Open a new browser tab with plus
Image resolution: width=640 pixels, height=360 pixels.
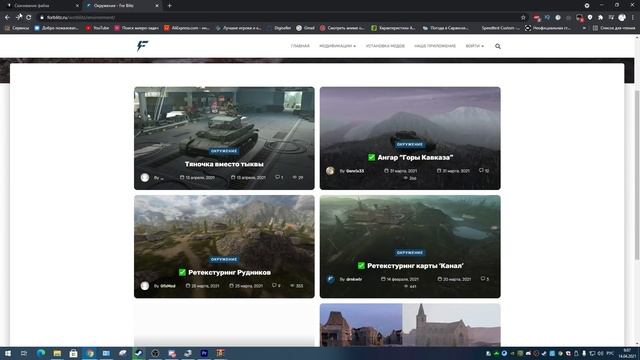169,6
